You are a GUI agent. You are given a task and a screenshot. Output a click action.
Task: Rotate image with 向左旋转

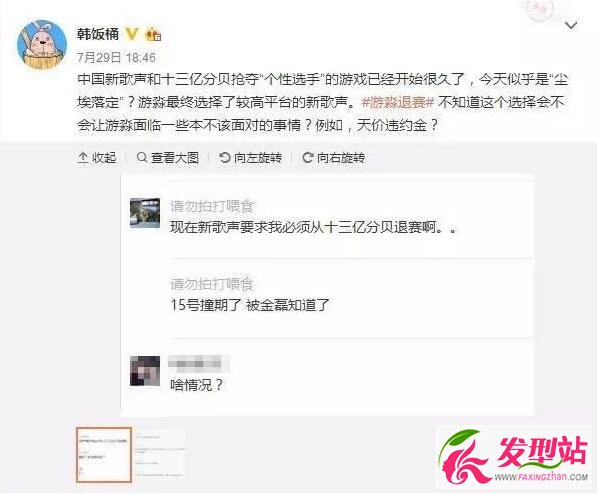click(251, 157)
